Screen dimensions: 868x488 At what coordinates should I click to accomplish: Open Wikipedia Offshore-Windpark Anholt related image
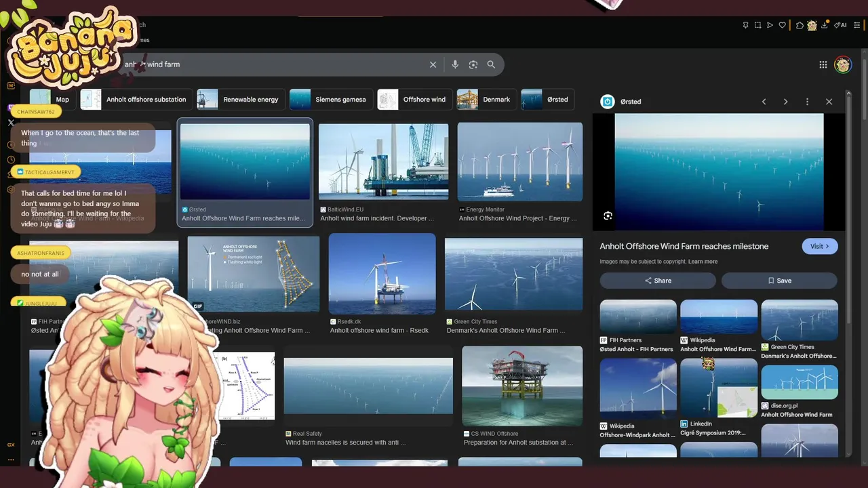click(x=638, y=388)
